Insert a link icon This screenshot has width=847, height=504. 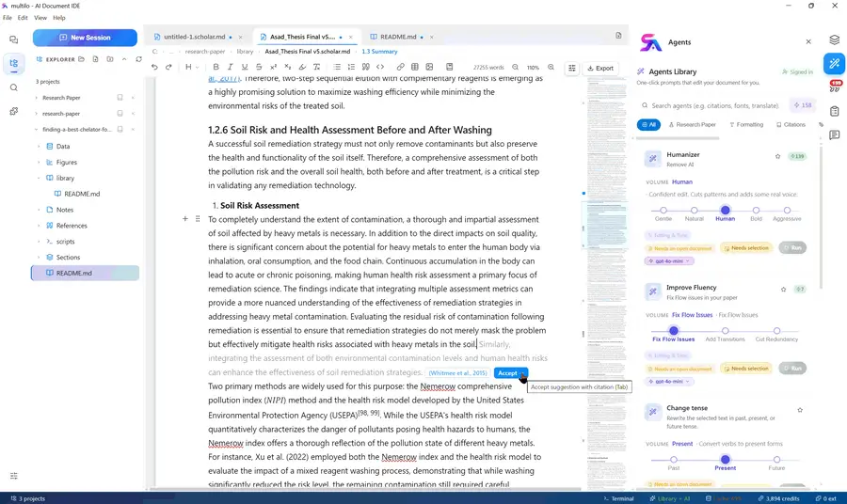[x=400, y=67]
